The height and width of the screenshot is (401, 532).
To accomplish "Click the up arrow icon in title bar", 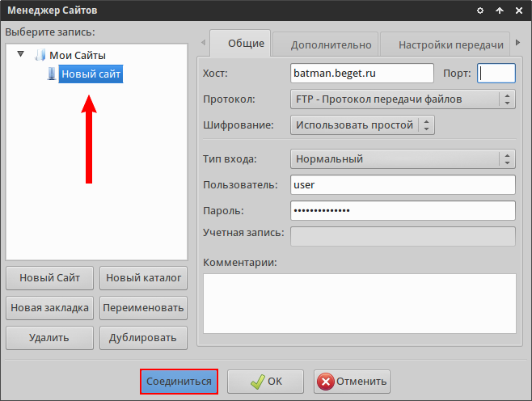I will [x=500, y=11].
